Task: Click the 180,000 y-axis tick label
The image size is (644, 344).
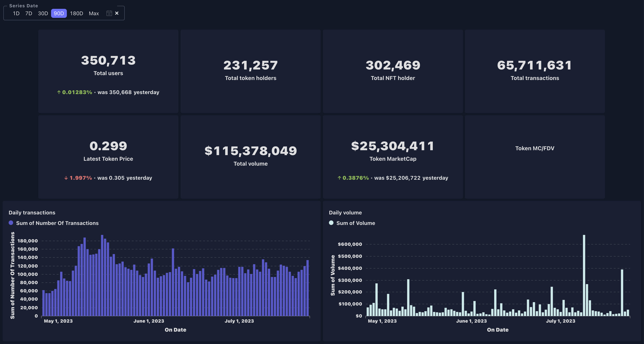Action: coord(27,241)
